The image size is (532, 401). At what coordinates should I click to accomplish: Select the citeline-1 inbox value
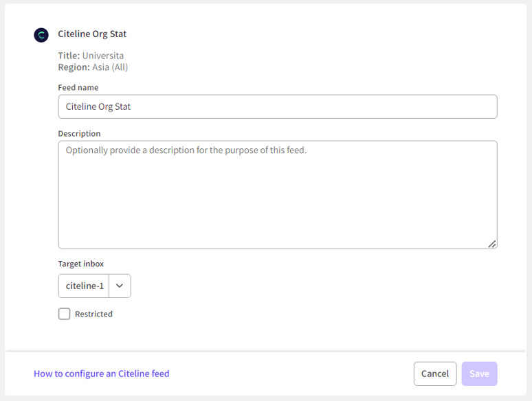coord(85,286)
